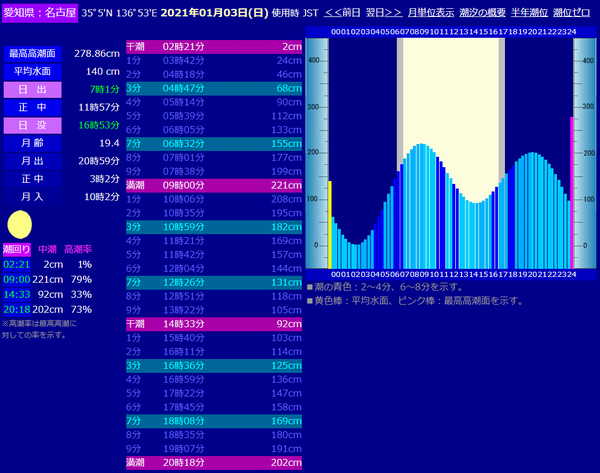
Task: Click the 正中 11時57分 solar noon label
Action: click(x=33, y=108)
